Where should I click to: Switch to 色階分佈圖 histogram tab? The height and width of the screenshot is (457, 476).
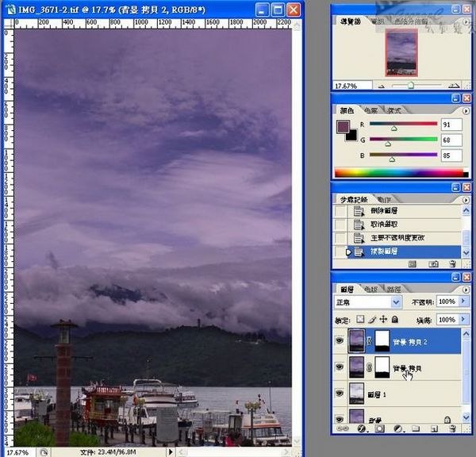point(411,21)
